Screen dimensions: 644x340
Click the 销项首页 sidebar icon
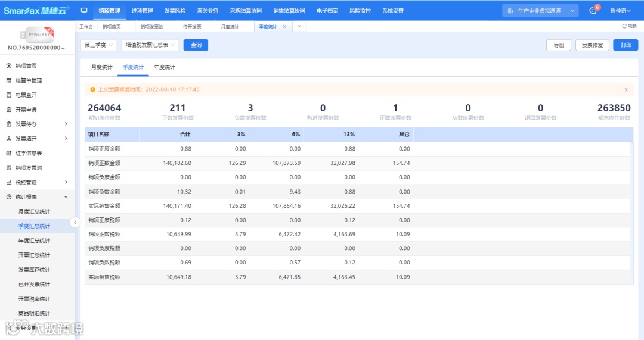[8, 65]
